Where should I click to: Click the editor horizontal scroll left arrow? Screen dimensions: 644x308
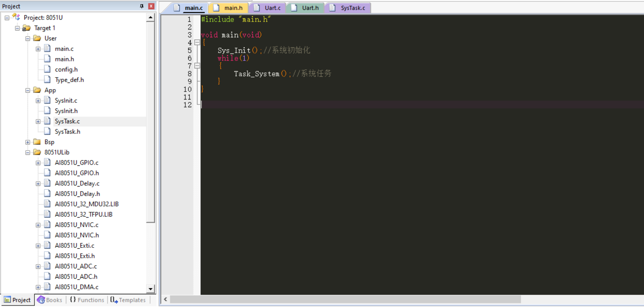coord(165,299)
